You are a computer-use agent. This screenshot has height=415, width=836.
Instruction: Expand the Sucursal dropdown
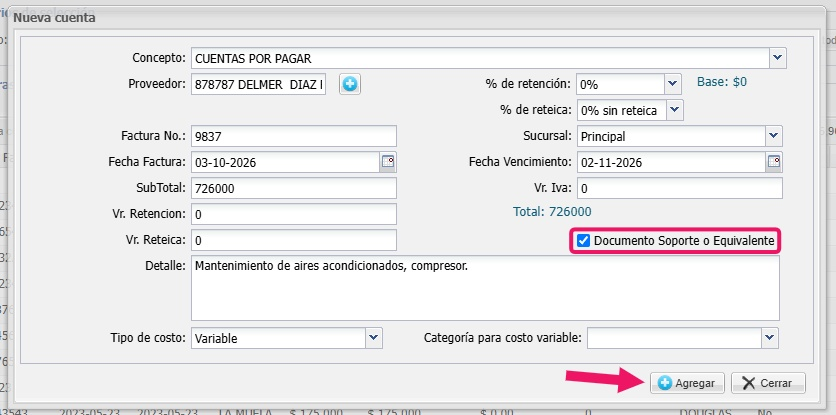(774, 136)
